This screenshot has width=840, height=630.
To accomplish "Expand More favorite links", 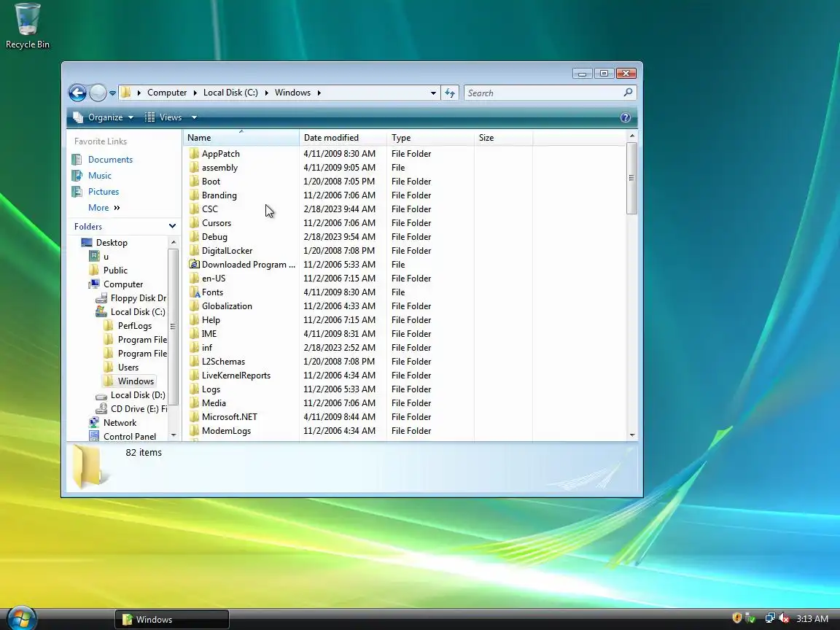I will 104,208.
